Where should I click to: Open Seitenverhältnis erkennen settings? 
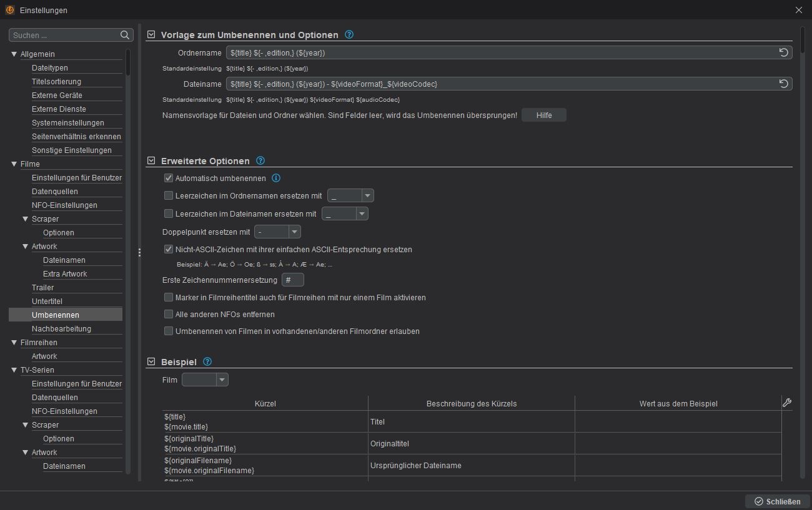[x=76, y=136]
